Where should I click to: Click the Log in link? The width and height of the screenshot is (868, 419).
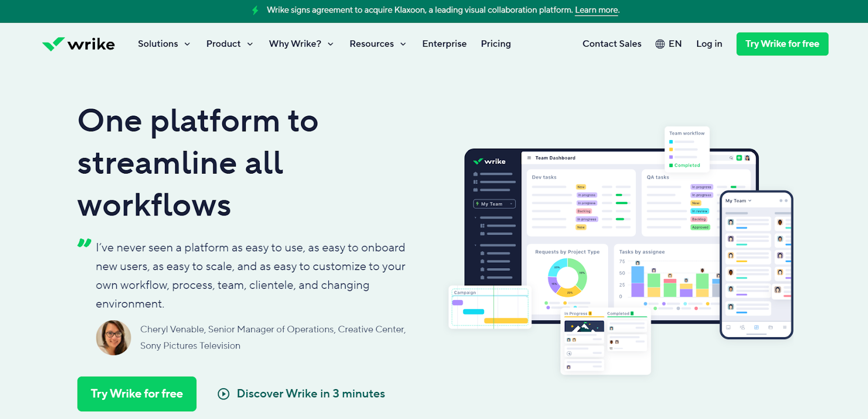(x=709, y=44)
